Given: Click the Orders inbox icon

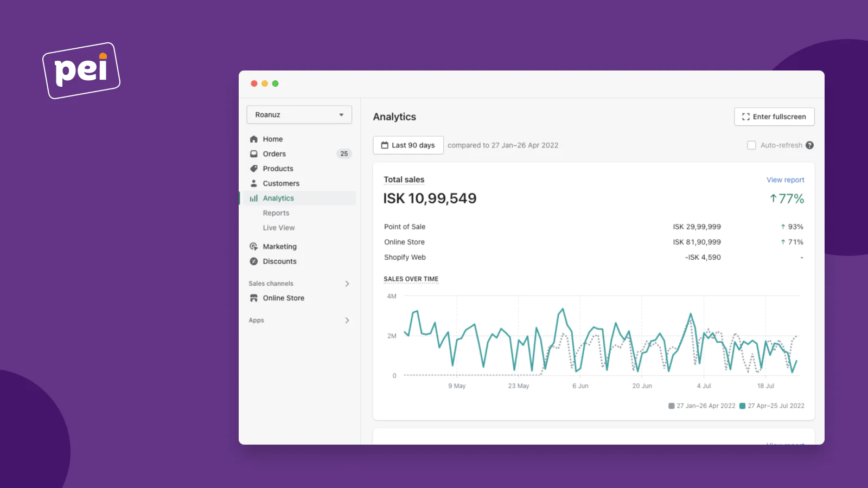Looking at the screenshot, I should 253,154.
